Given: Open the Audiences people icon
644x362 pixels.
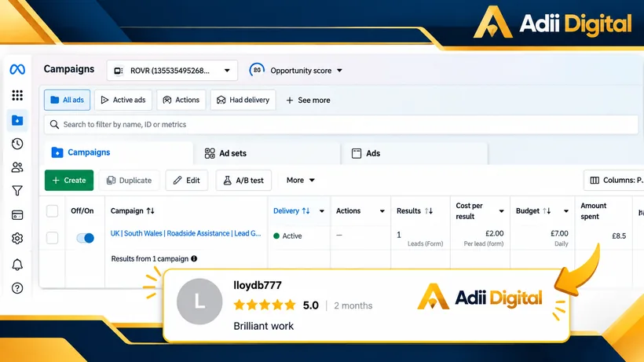Looking at the screenshot, I should coord(17,167).
